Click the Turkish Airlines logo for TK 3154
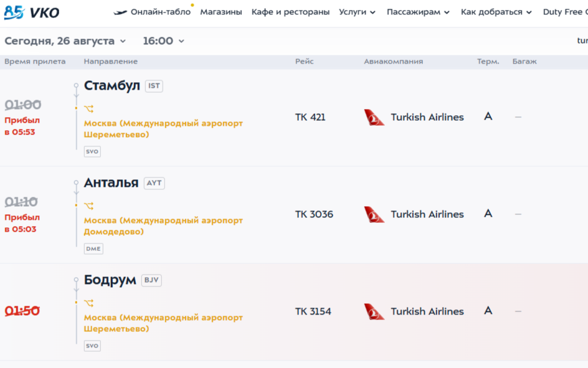This screenshot has height=368, width=588. pyautogui.click(x=374, y=311)
